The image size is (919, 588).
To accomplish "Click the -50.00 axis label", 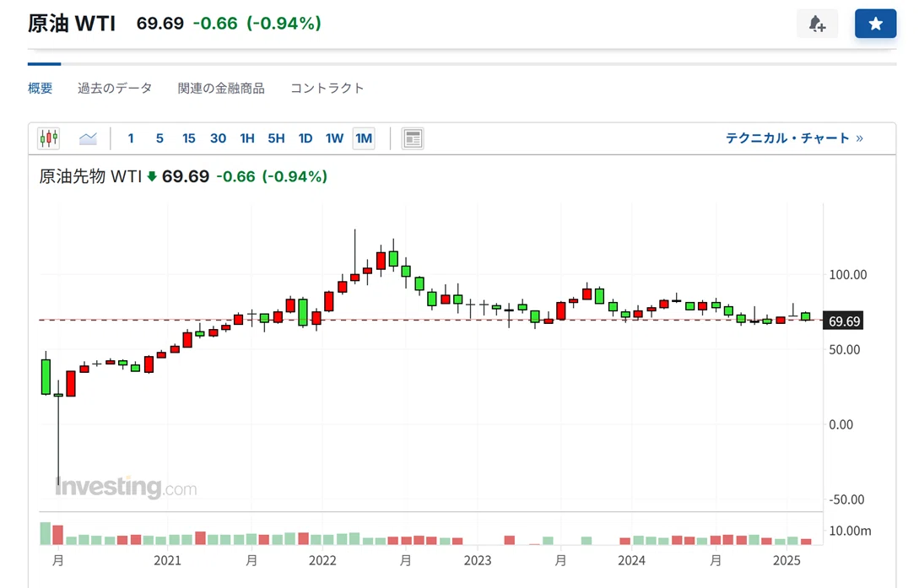I will (846, 499).
